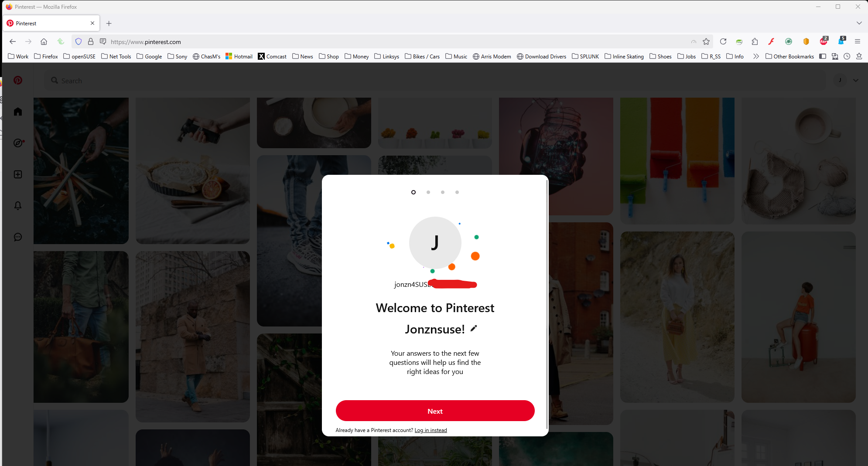Open the Hotmail bookmark
The image size is (868, 466).
239,57
